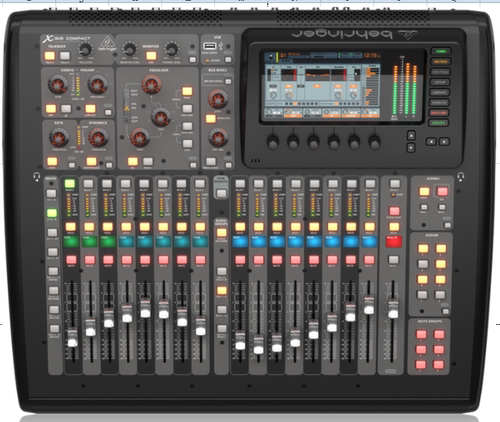Open the METERS screen button
This screenshot has width=500, height=422.
click(441, 62)
